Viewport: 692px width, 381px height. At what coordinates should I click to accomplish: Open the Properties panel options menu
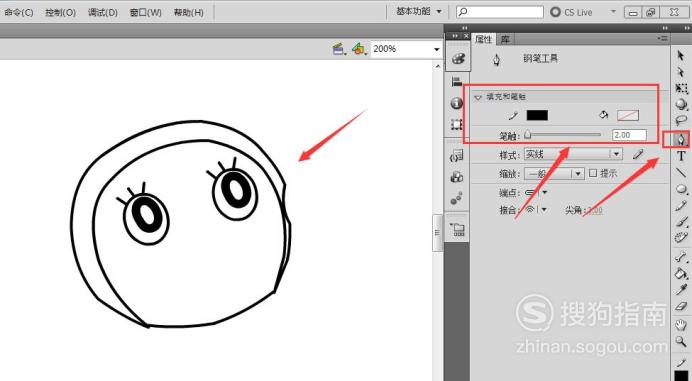click(663, 39)
